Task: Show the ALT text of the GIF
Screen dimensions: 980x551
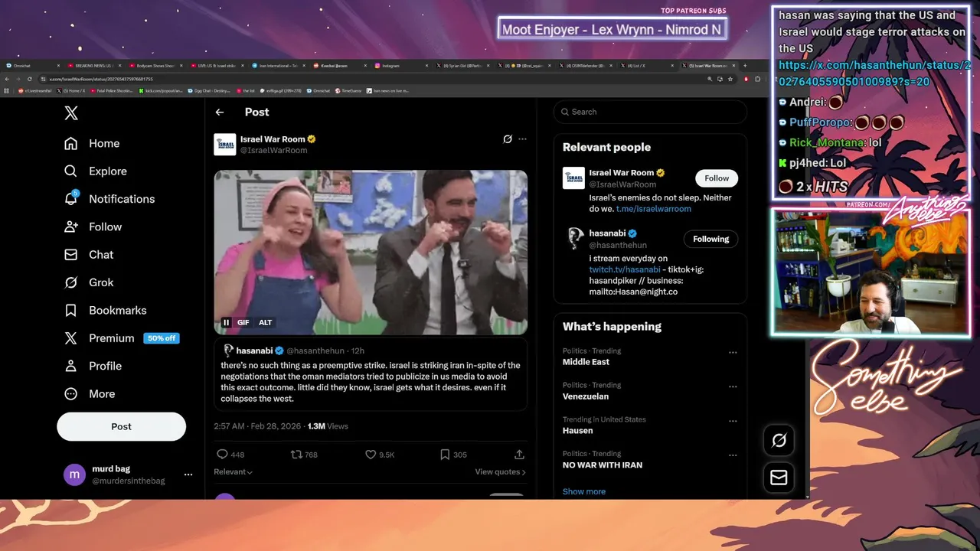Action: click(265, 322)
